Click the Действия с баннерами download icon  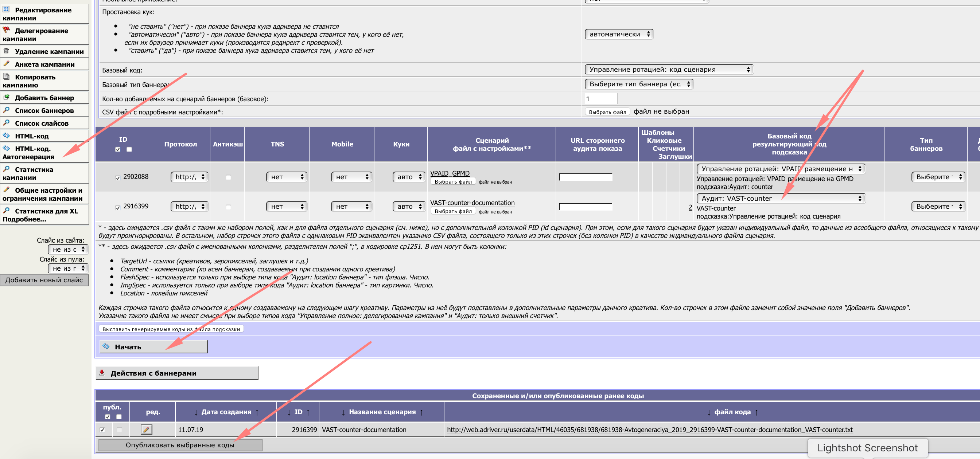tap(102, 372)
